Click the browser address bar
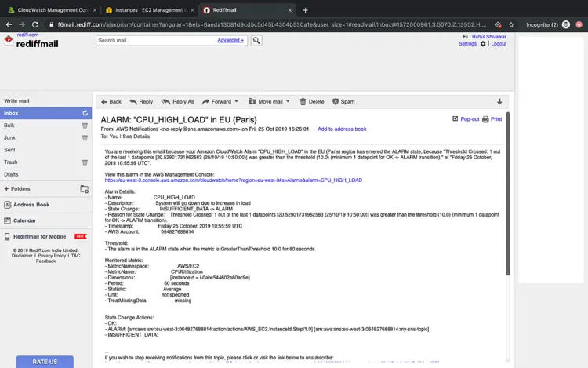 click(272, 25)
